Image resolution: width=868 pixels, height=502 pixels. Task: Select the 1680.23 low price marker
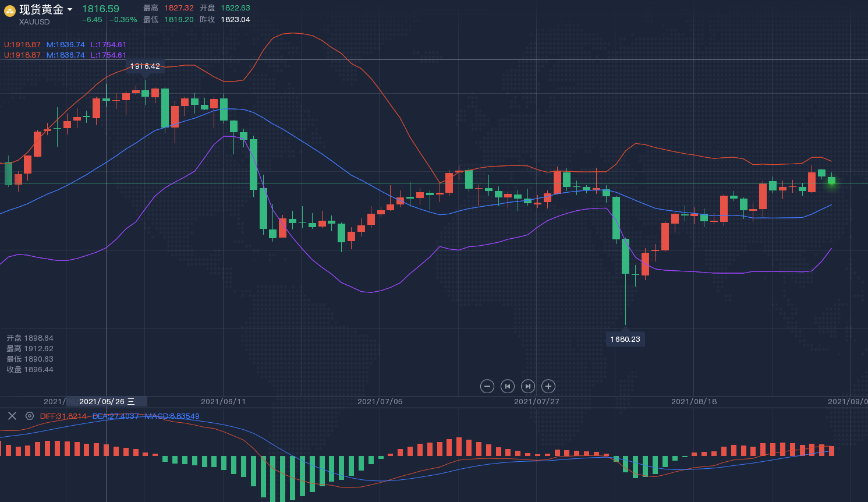click(625, 339)
